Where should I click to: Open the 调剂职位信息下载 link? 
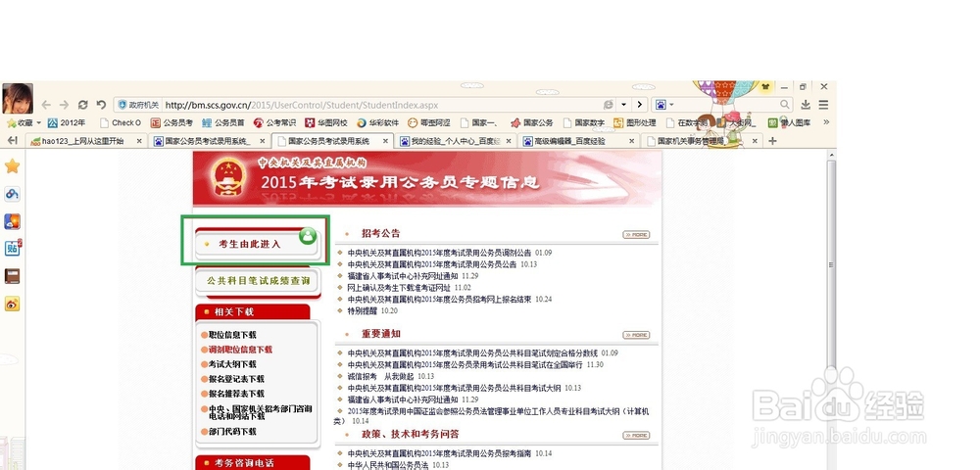click(241, 351)
